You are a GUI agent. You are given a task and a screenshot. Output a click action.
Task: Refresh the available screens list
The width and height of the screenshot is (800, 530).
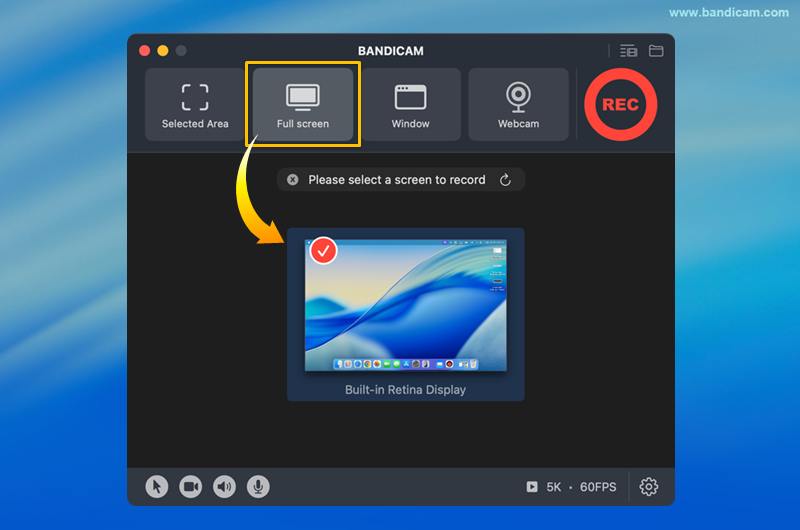[505, 180]
